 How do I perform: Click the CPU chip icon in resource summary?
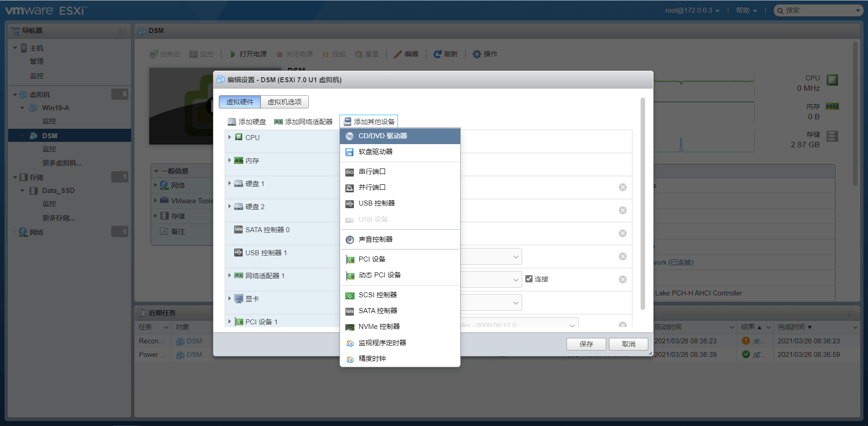(x=832, y=80)
